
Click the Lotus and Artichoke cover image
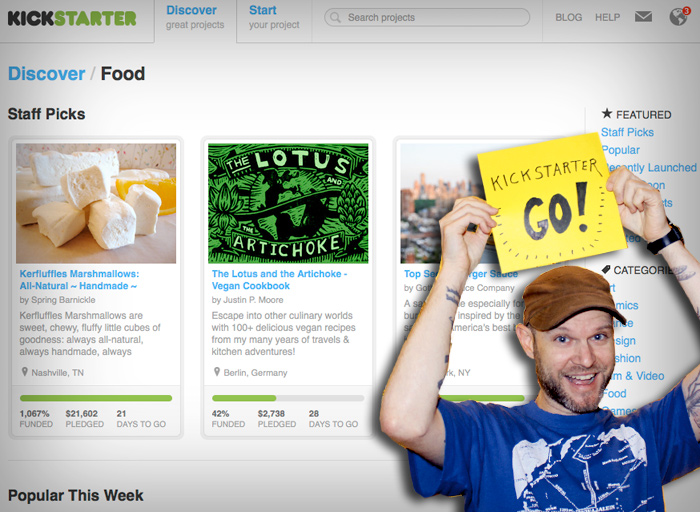(288, 203)
